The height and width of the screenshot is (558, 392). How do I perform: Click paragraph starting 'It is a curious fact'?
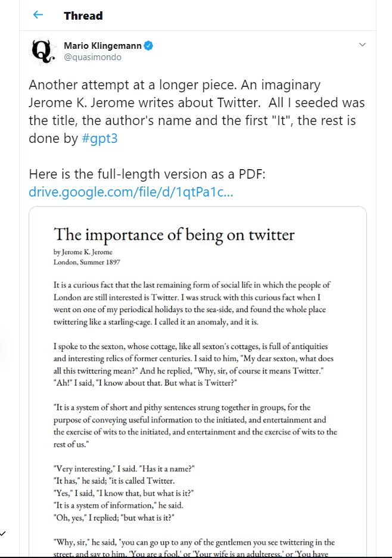tap(191, 303)
